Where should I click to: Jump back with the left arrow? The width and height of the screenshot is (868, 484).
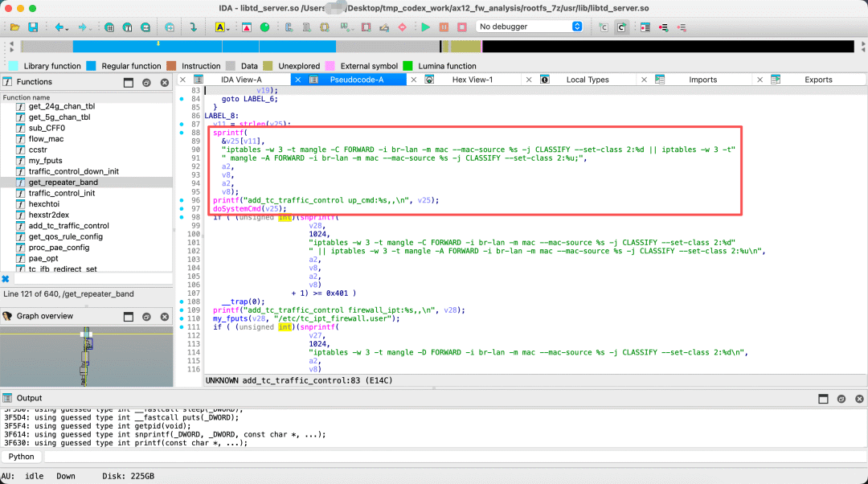58,27
